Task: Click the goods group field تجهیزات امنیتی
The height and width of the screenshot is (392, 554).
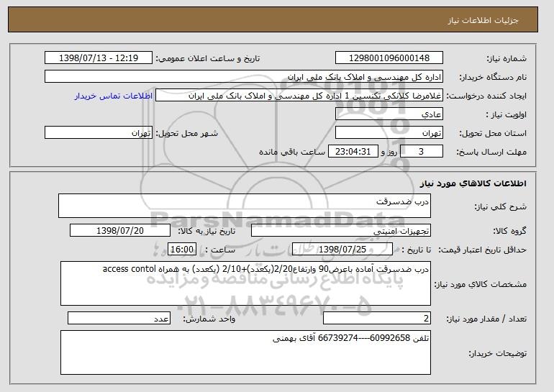Action: click(x=341, y=231)
